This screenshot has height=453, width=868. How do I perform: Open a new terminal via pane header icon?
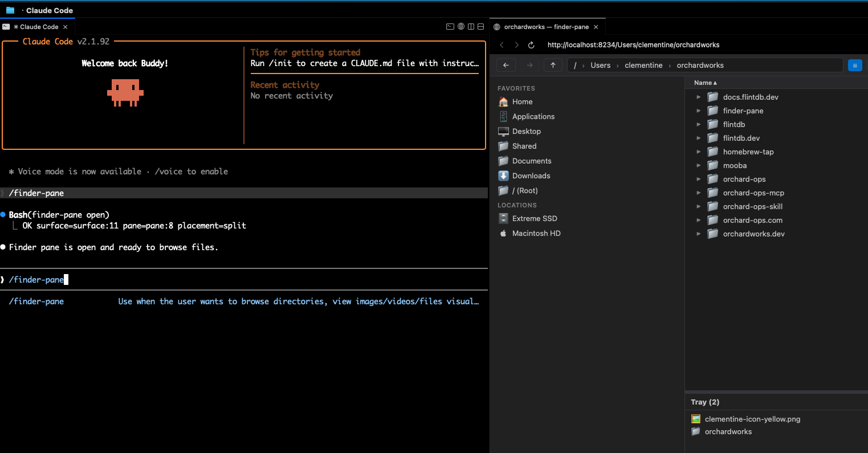pos(450,27)
